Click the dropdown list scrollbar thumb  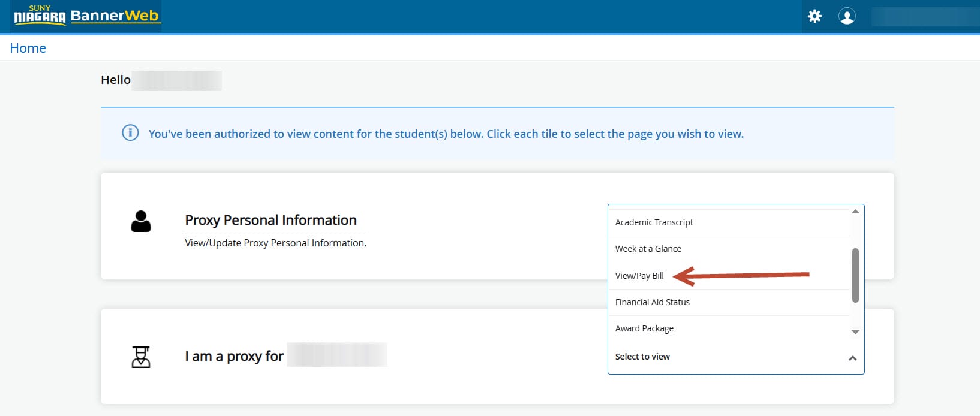point(855,275)
